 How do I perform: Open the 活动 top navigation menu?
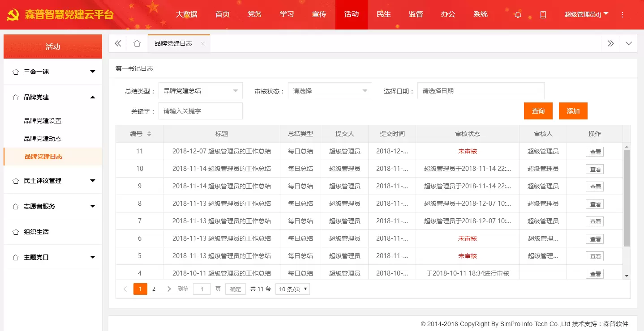352,14
